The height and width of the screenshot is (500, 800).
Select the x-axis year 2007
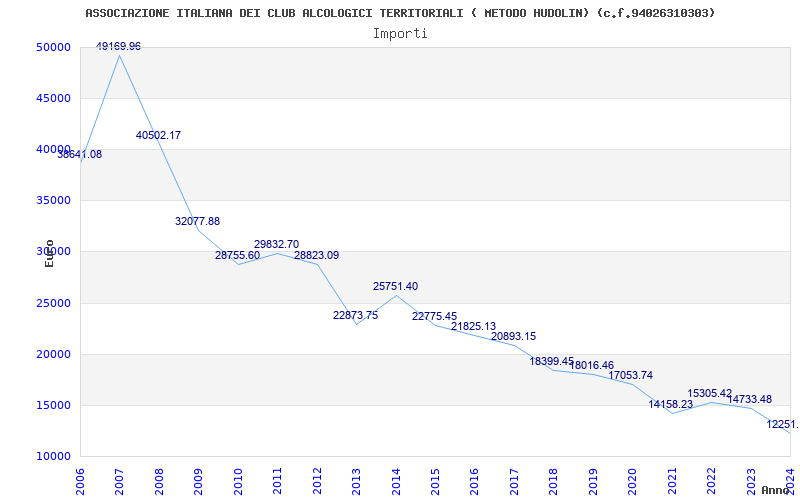click(x=119, y=482)
